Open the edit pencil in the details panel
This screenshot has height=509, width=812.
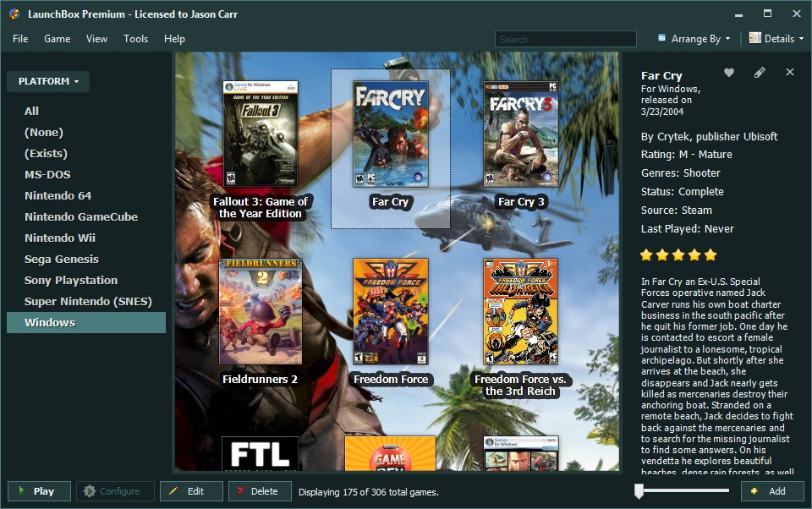pyautogui.click(x=759, y=72)
